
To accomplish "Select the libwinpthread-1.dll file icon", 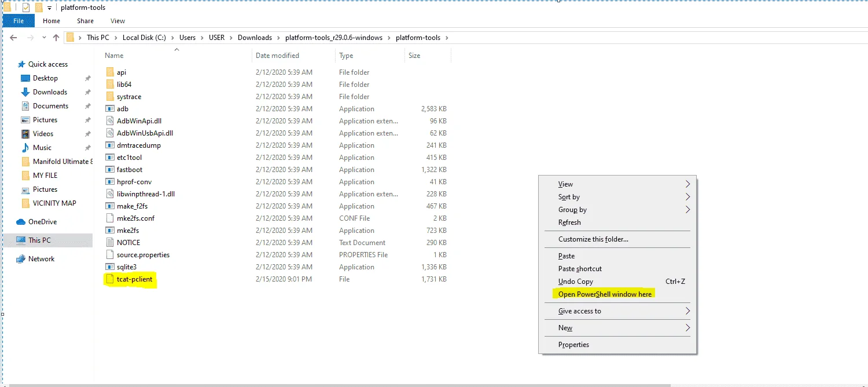I will click(x=111, y=194).
